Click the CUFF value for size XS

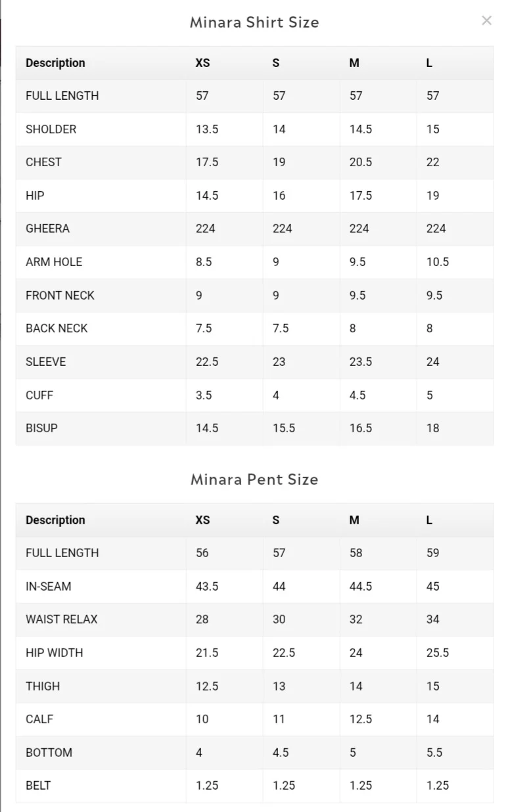point(203,395)
